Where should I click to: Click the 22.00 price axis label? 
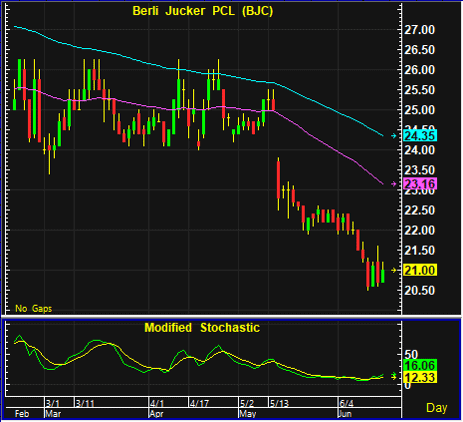point(419,230)
